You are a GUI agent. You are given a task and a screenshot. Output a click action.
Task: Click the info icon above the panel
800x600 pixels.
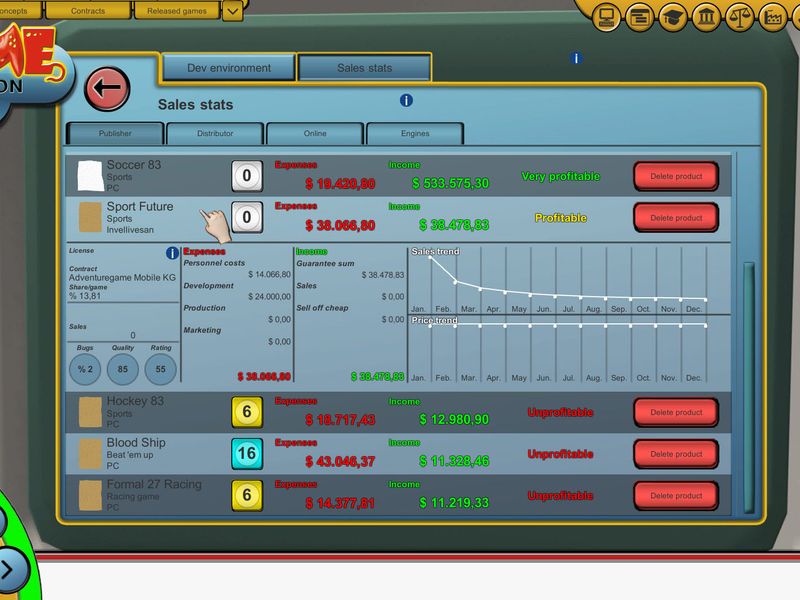click(576, 58)
